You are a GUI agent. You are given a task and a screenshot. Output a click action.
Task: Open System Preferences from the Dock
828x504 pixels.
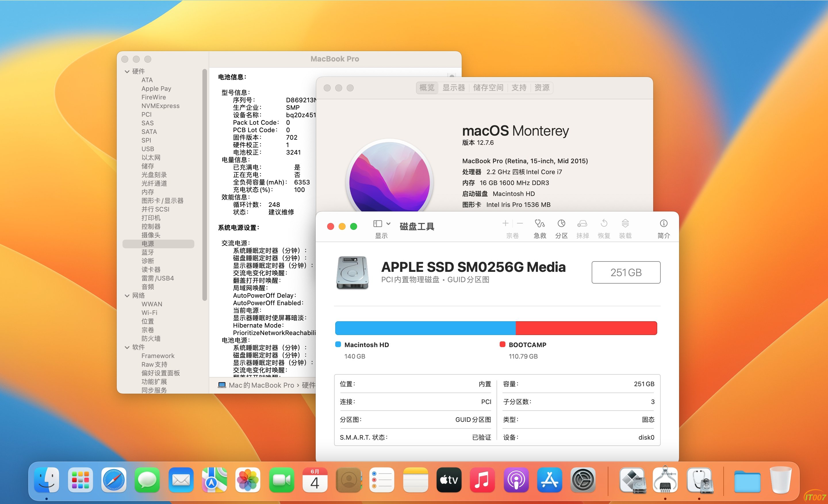pyautogui.click(x=583, y=480)
